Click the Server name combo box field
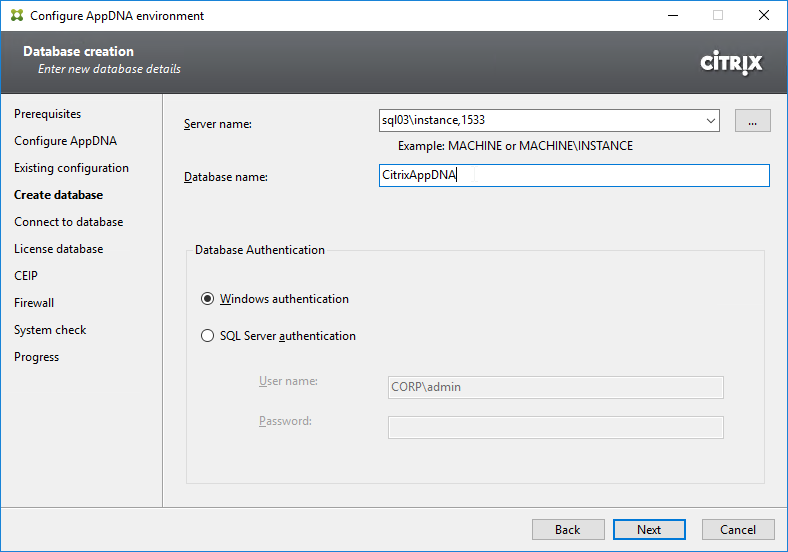Screen dimensions: 788x552 pyautogui.click(x=549, y=121)
